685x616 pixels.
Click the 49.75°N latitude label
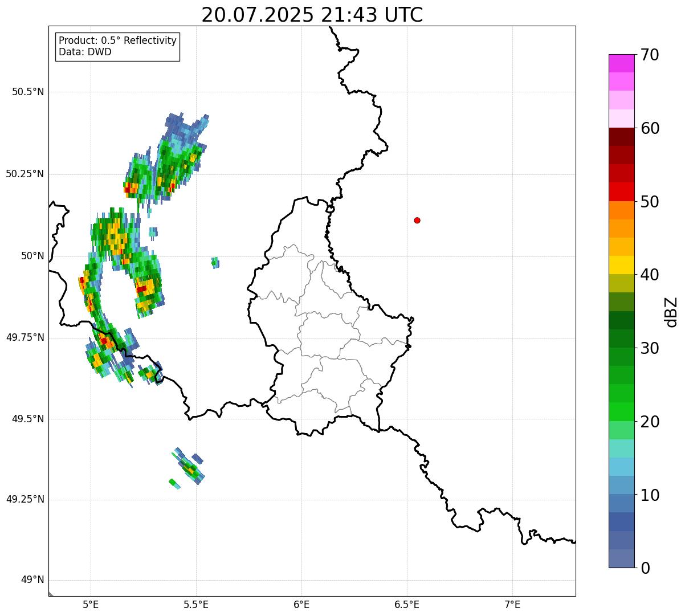tap(25, 337)
